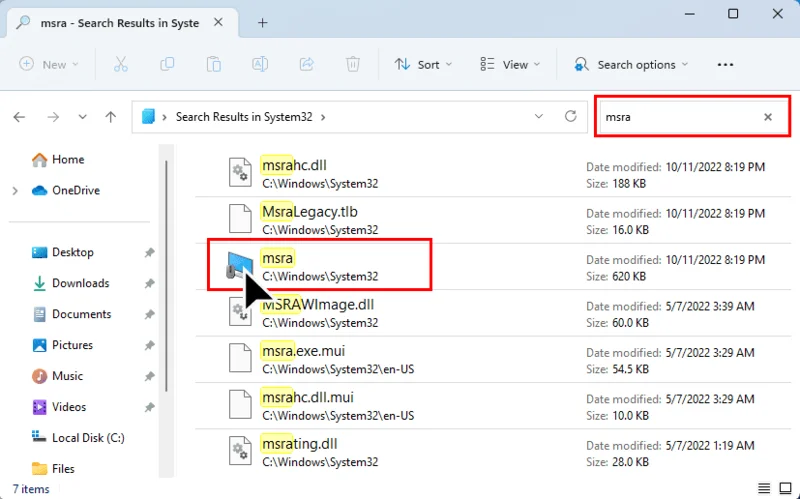Select the msrahc.dll.mui file name
Screen dimensions: 800x499
tap(308, 397)
